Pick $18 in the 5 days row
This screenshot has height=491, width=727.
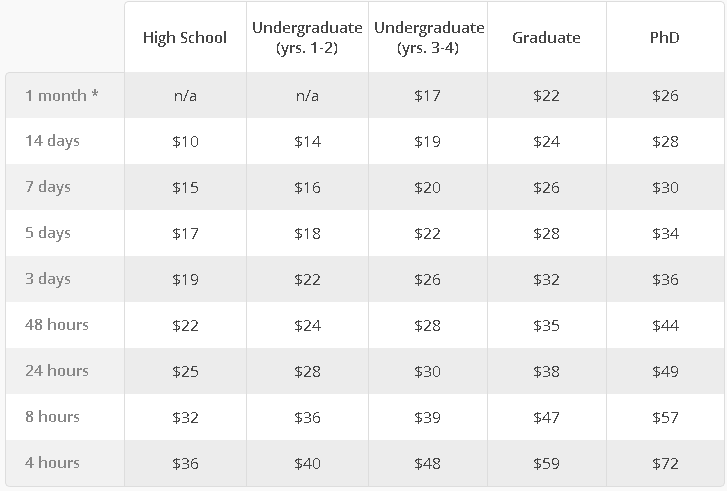pos(307,233)
